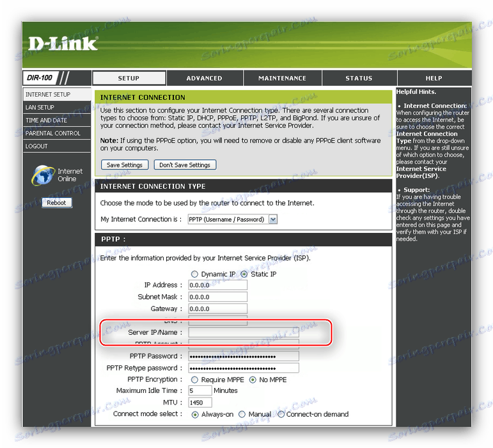Click the 'Minutes' label
The width and height of the screenshot is (493, 448).
tap(226, 391)
